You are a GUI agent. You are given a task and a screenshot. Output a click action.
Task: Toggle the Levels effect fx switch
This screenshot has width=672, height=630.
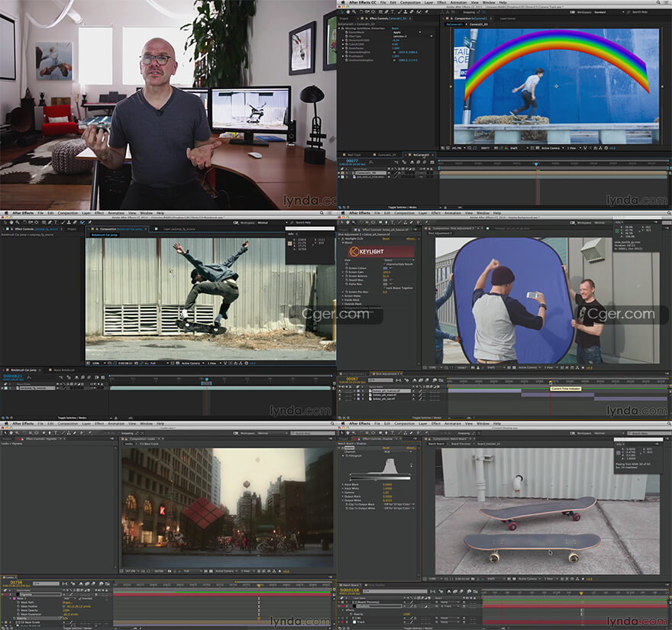point(342,447)
